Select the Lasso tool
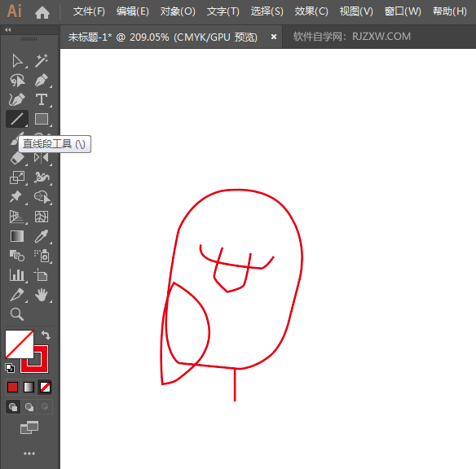476x469 pixels. coord(17,81)
